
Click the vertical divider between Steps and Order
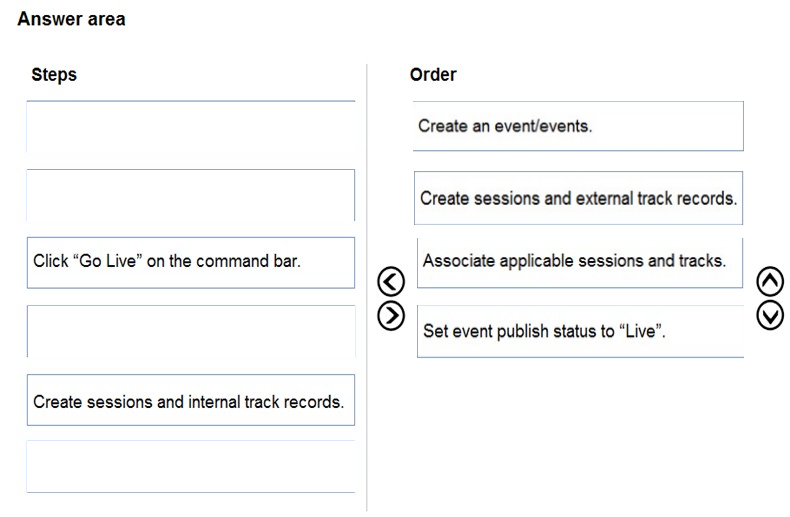pos(367,287)
